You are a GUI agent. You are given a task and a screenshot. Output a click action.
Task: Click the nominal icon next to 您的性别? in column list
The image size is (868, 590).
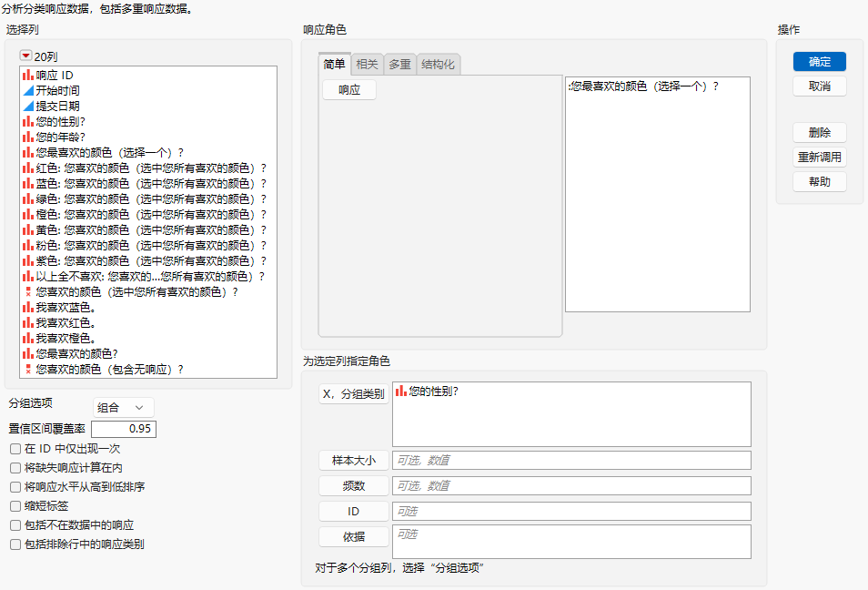(x=27, y=121)
